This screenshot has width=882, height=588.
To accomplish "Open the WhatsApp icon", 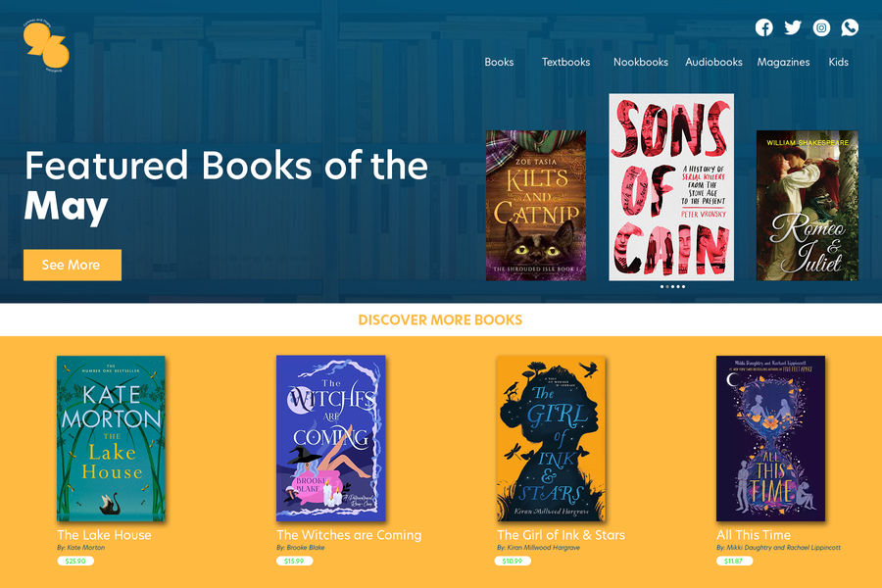I will (850, 27).
